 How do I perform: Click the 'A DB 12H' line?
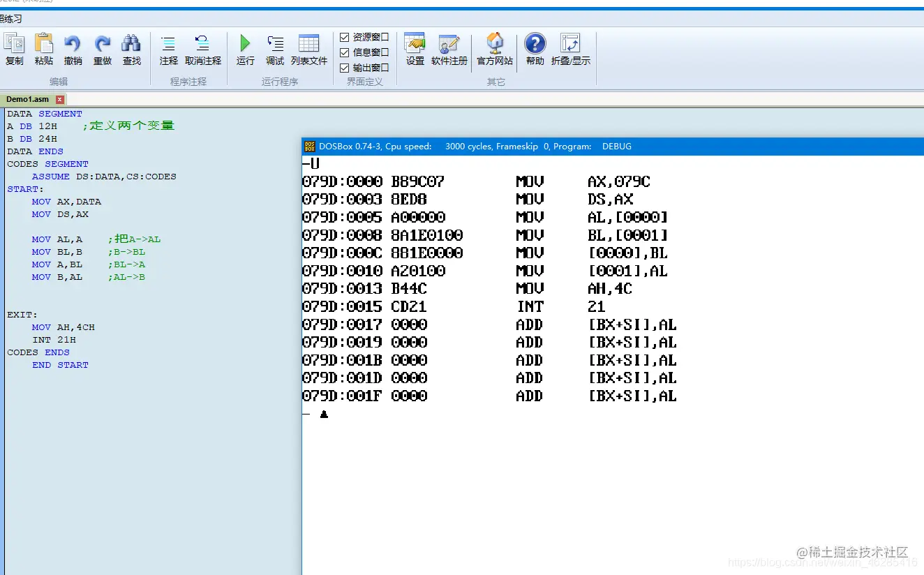(32, 126)
